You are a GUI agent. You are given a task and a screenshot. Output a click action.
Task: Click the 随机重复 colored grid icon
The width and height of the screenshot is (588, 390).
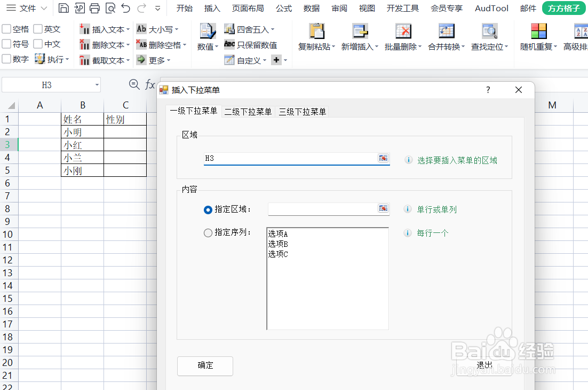tap(539, 31)
